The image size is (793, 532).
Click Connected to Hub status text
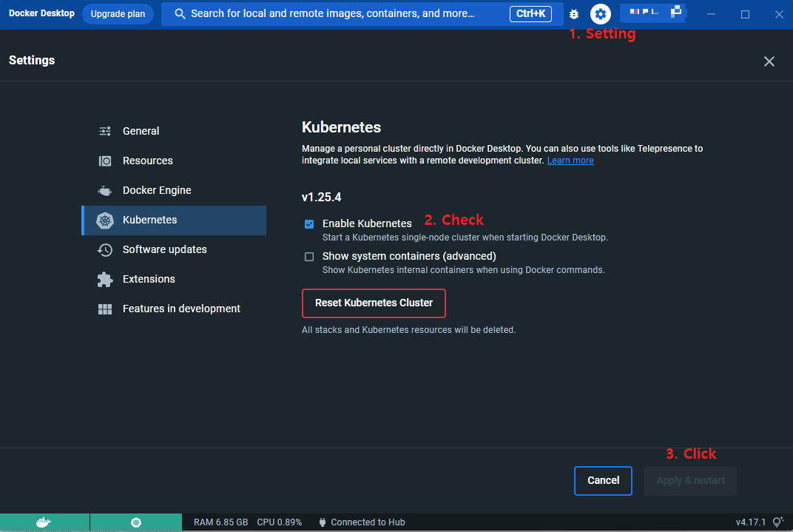(x=368, y=522)
